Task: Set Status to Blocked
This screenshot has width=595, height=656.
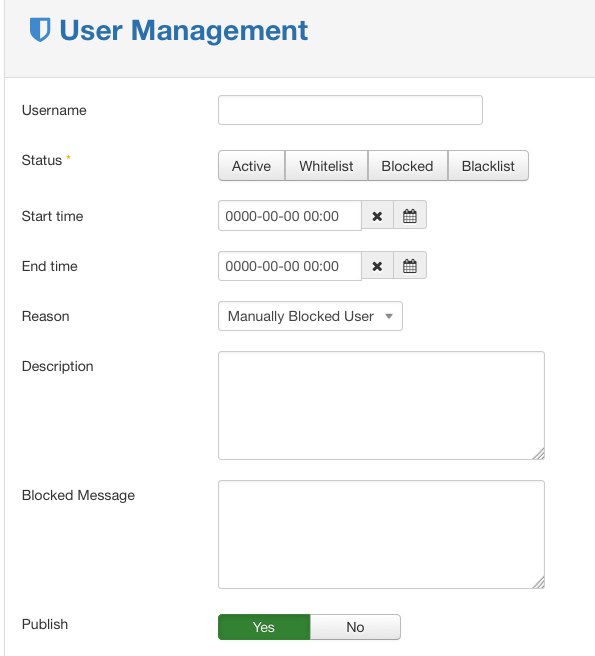Action: (x=408, y=166)
